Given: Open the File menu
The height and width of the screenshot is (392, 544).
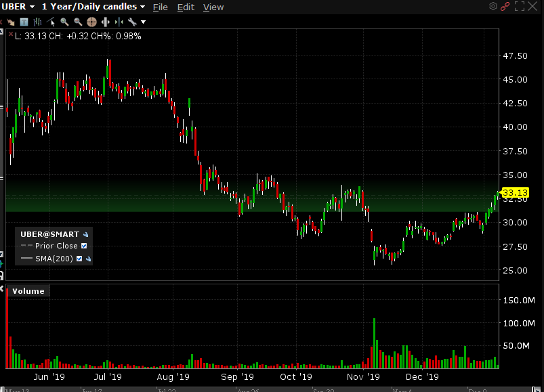Looking at the screenshot, I should tap(161, 7).
